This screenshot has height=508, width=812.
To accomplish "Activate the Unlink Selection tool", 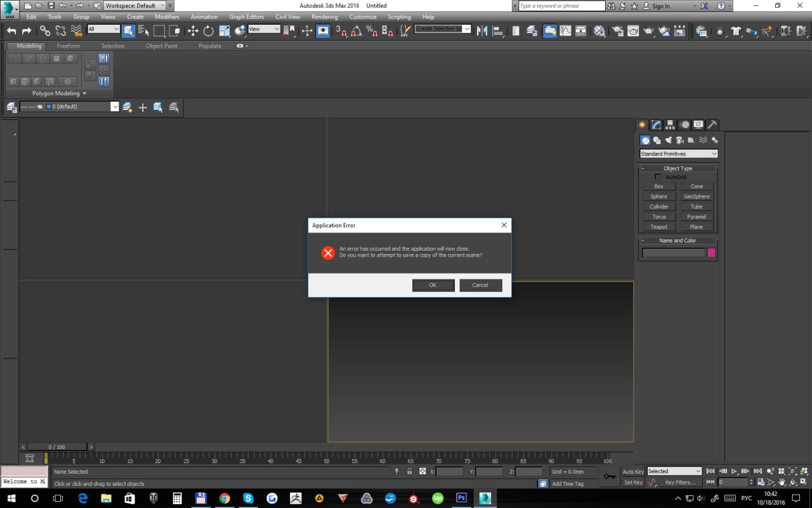I will [60, 30].
